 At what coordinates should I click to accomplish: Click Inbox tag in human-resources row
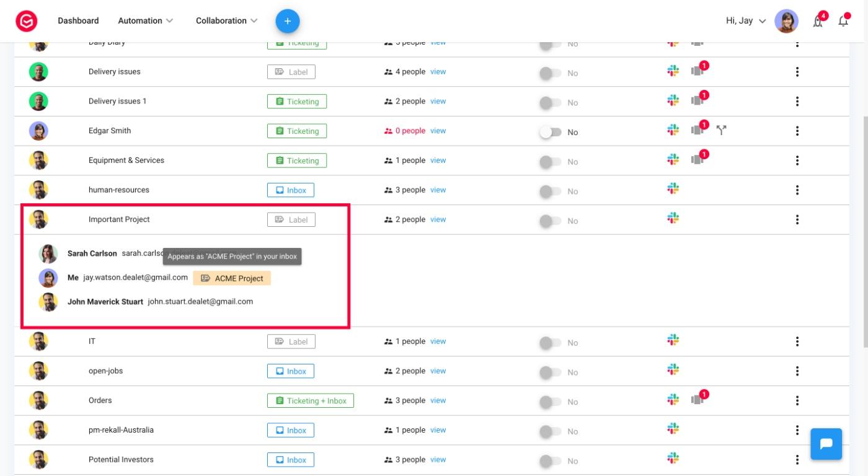[291, 190]
